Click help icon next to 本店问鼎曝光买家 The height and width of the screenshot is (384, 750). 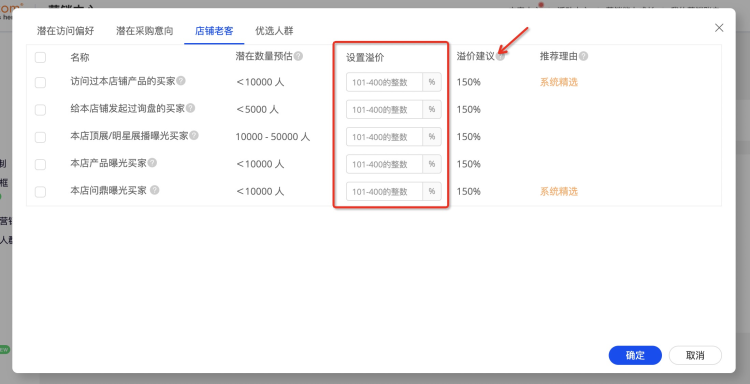[154, 190]
